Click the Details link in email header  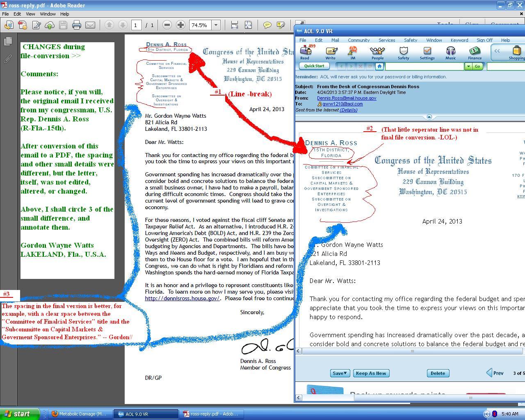(349, 110)
